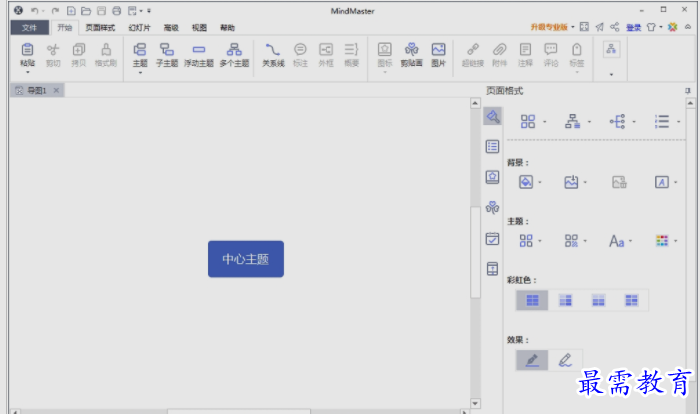The image size is (700, 414).
Task: Select the second rainbow color option
Action: [565, 300]
